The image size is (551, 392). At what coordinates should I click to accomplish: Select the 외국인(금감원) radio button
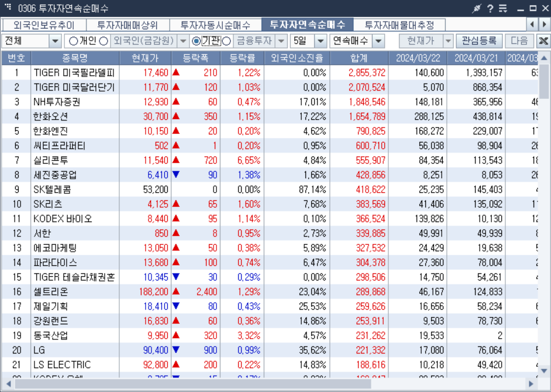[104, 41]
